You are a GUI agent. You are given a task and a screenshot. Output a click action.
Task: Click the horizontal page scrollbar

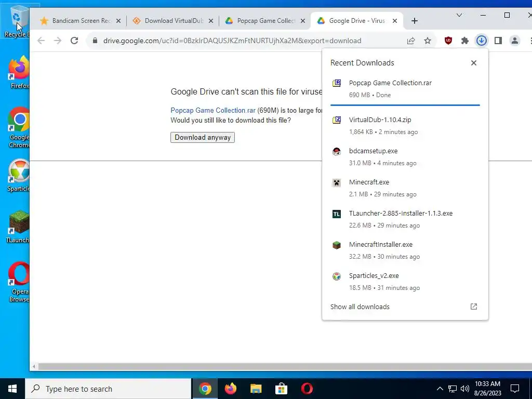point(285,367)
